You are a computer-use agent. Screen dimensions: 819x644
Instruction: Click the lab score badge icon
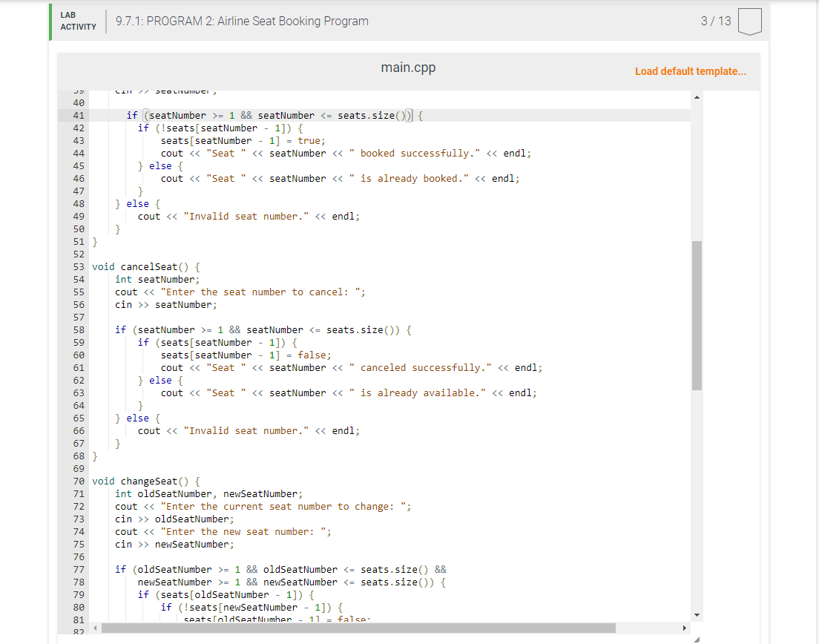point(749,22)
